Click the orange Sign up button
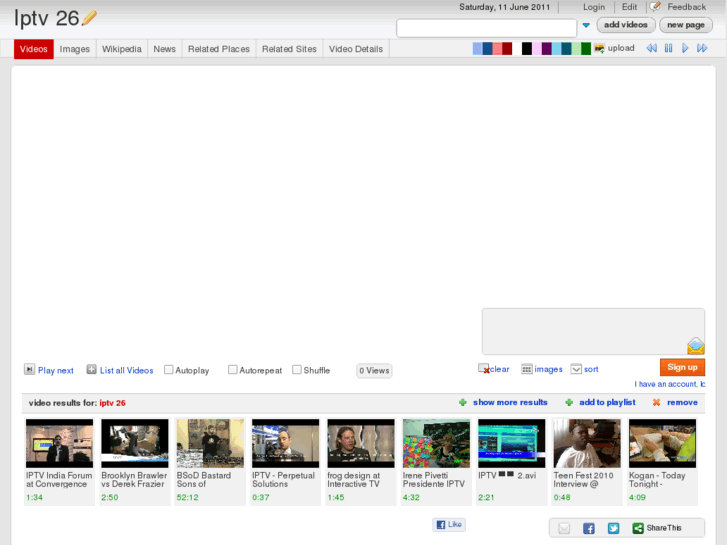This screenshot has height=545, width=727. click(x=682, y=367)
